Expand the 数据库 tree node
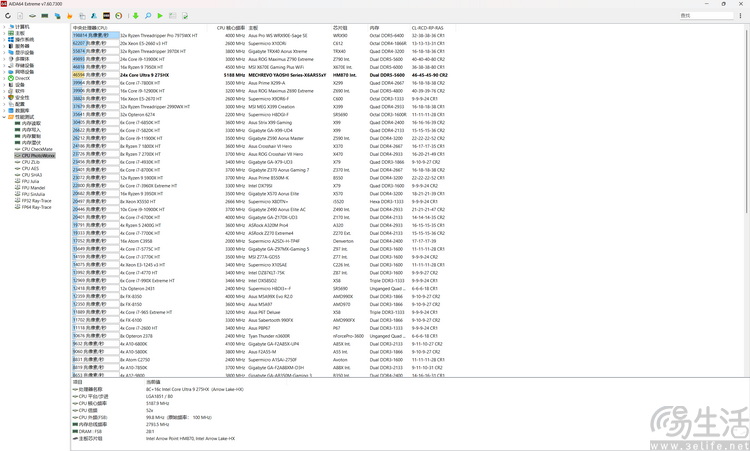 pyautogui.click(x=4, y=110)
